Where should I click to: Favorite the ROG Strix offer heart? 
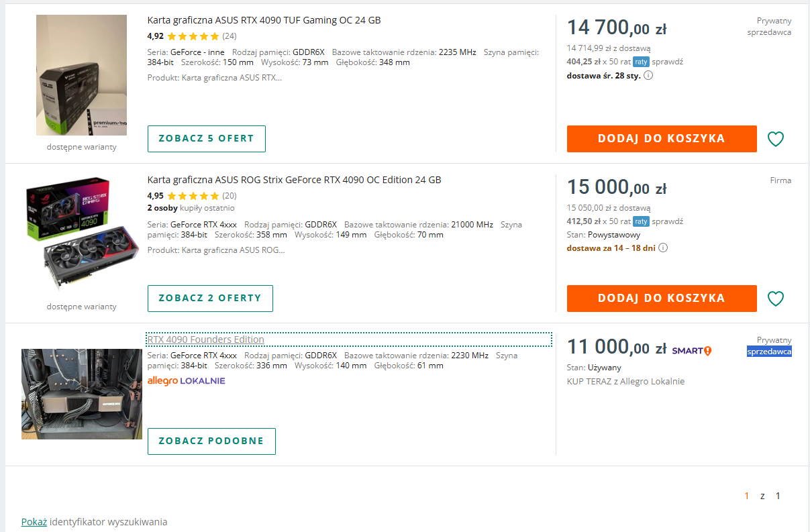(775, 299)
